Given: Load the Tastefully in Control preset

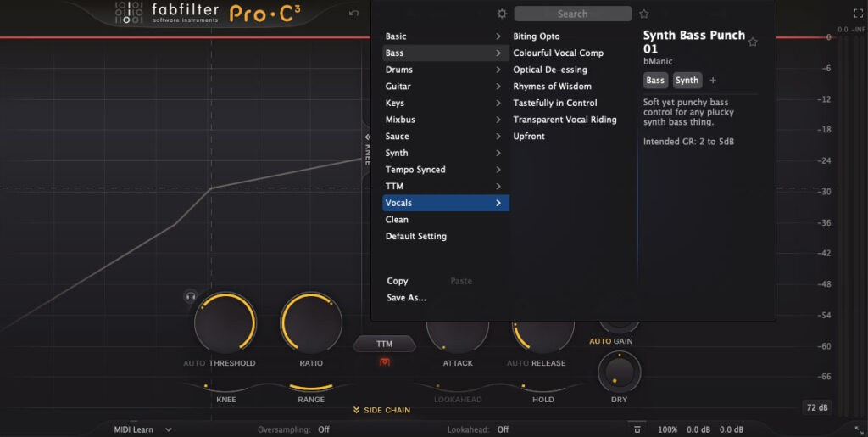Looking at the screenshot, I should (x=554, y=103).
